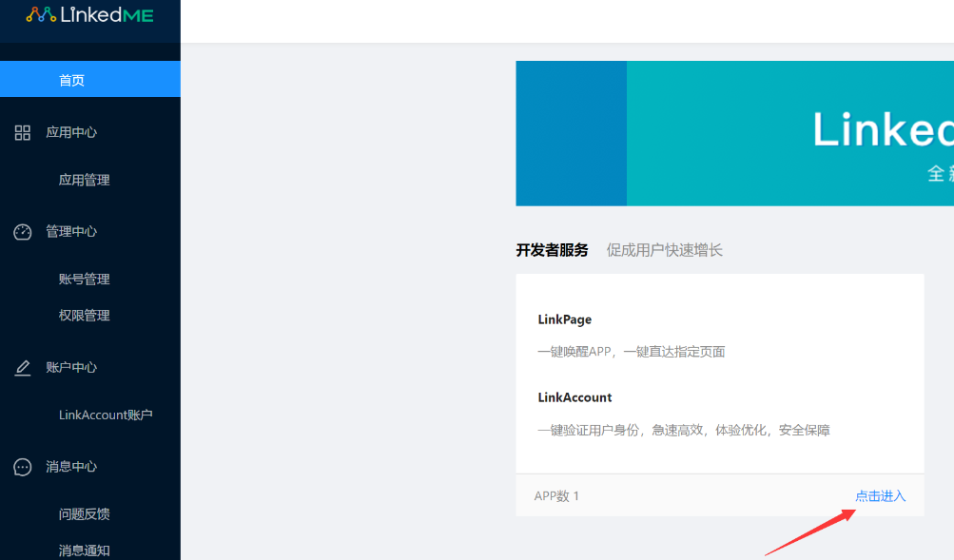Image resolution: width=954 pixels, height=560 pixels.
Task: Open 应用管理 in the sidebar
Action: pos(84,180)
